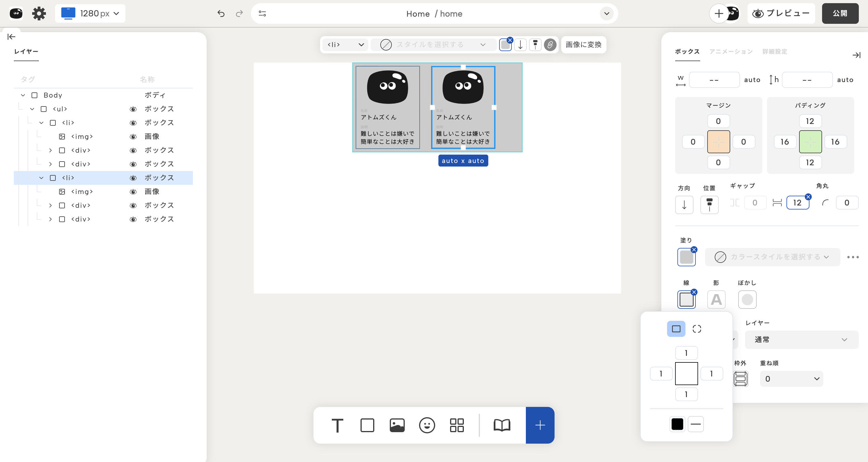This screenshot has height=462, width=868.
Task: Click the 画像に変換 button
Action: tap(583, 44)
